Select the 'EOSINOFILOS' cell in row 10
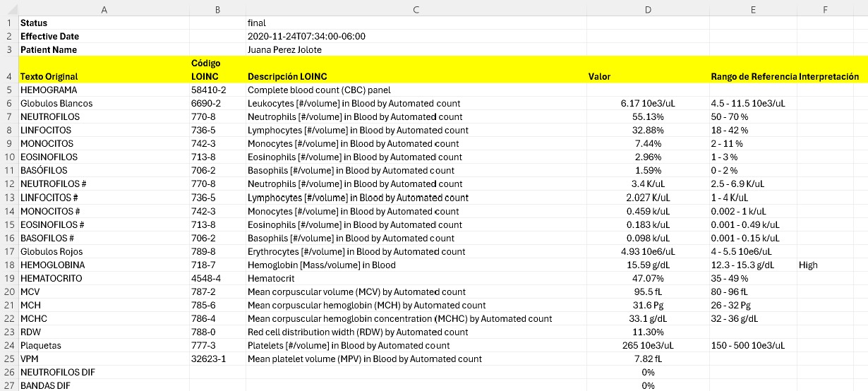Image resolution: width=868 pixels, height=391 pixels. [x=104, y=157]
